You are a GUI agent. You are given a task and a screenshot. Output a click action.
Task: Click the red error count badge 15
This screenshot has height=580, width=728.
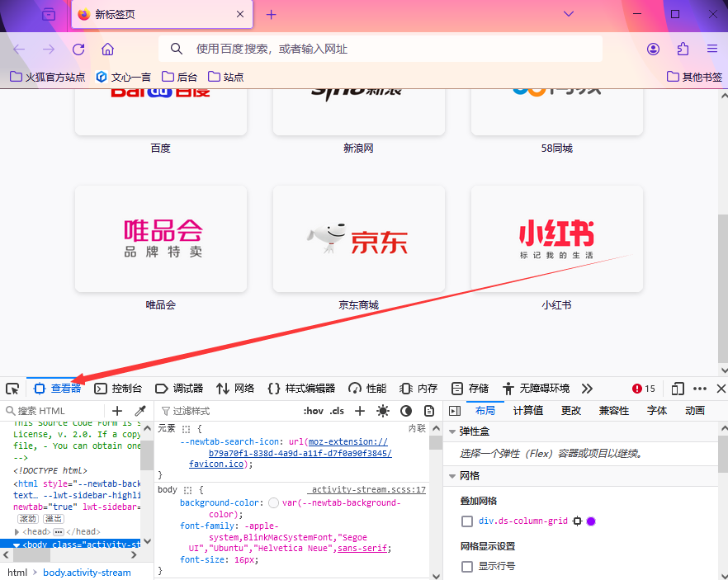pos(644,389)
